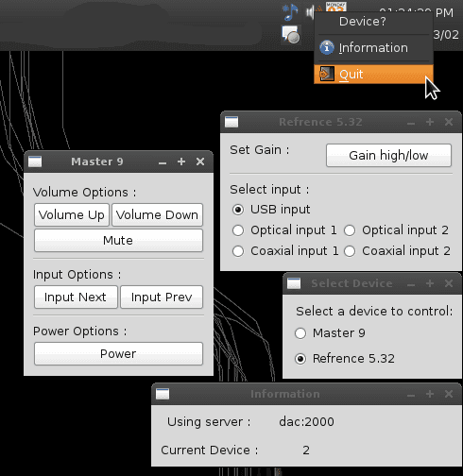Open Information from tray context menu

coord(373,48)
